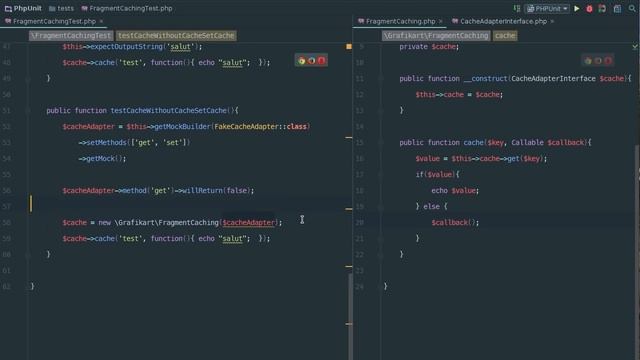The image size is (640, 360).
Task: Click the PhpUnit project icon in navigation bar
Action: pos(8,8)
